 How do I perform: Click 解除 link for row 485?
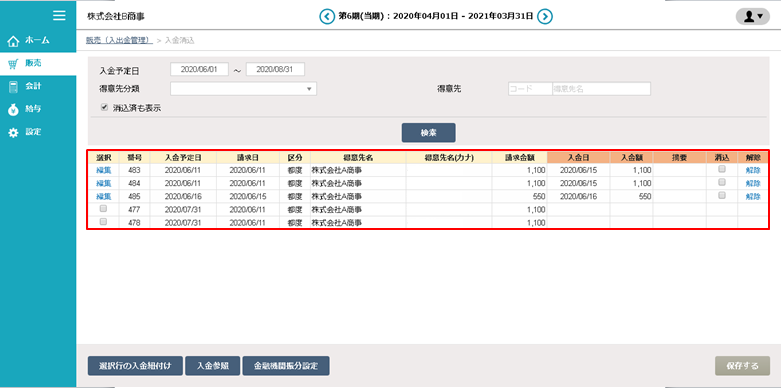coord(753,197)
